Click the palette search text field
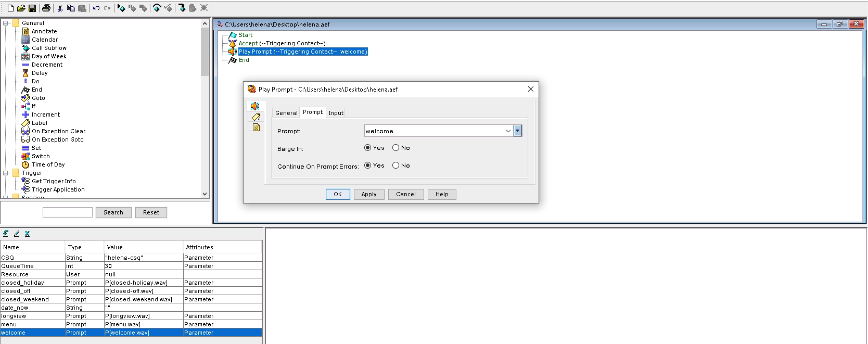This screenshot has width=868, height=344. pyautogui.click(x=68, y=212)
